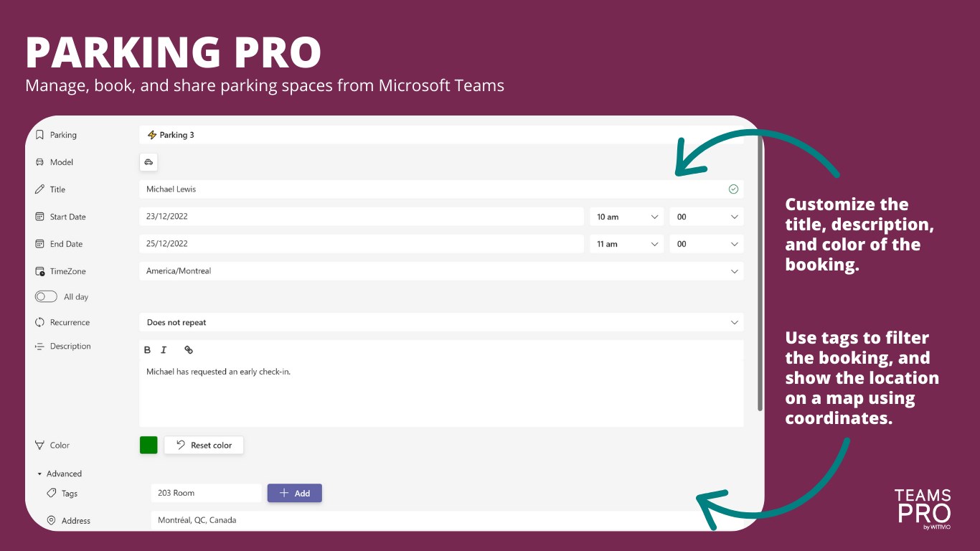Expand the Does not repeat recurrence dropdown

pyautogui.click(x=441, y=323)
